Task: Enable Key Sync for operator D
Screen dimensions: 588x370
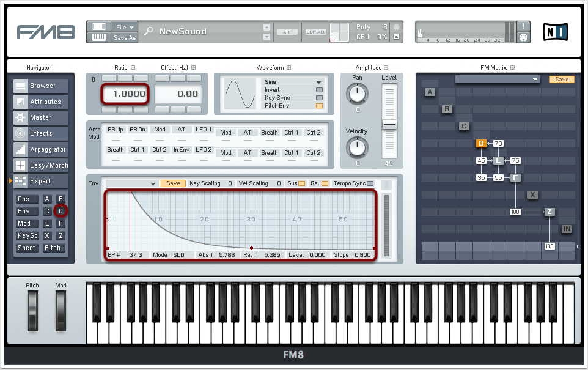Action: 318,98
